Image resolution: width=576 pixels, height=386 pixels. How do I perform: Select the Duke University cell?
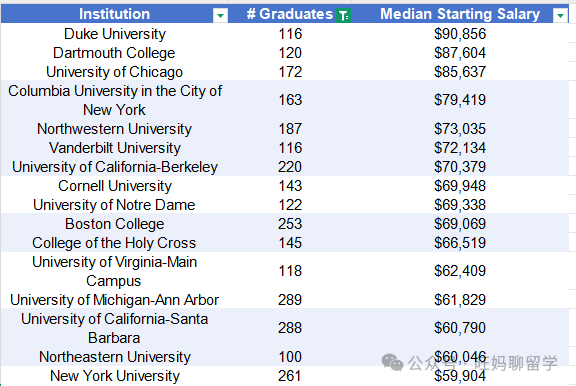[x=115, y=34]
